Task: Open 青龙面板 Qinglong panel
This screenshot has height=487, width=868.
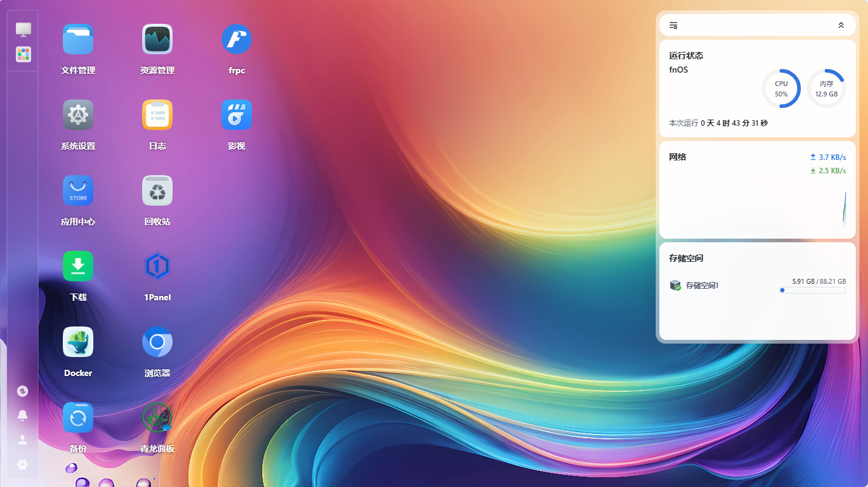Action: [x=157, y=418]
